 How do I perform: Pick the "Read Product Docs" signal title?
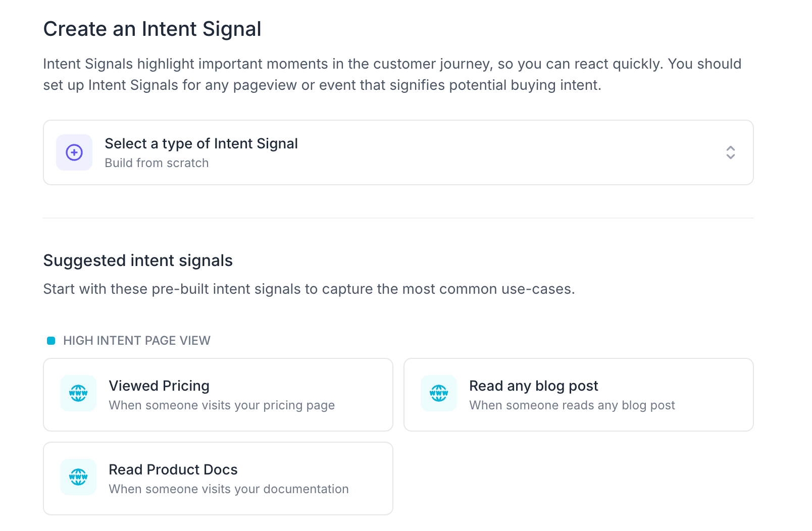tap(173, 470)
